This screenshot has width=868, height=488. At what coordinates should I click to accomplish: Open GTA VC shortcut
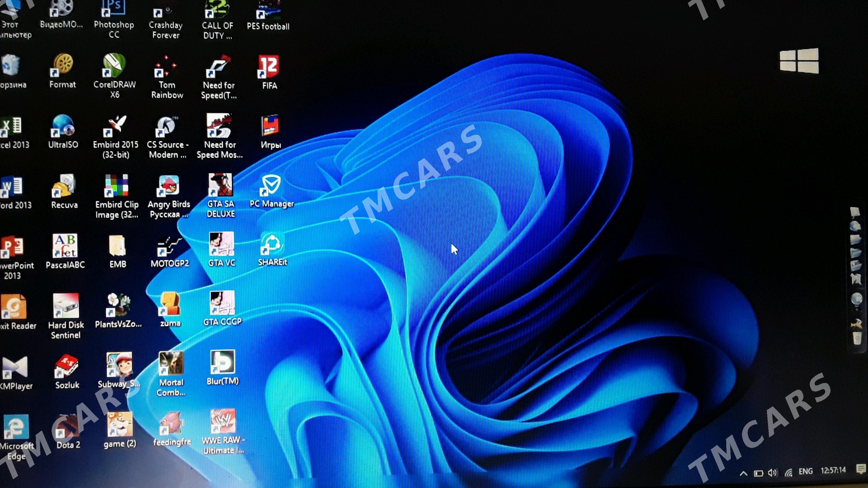221,250
